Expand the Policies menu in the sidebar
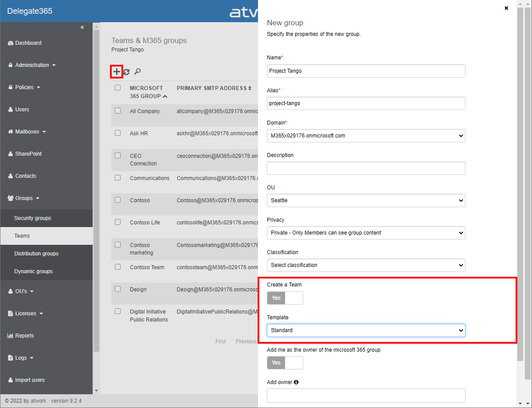The image size is (532, 408). point(24,87)
